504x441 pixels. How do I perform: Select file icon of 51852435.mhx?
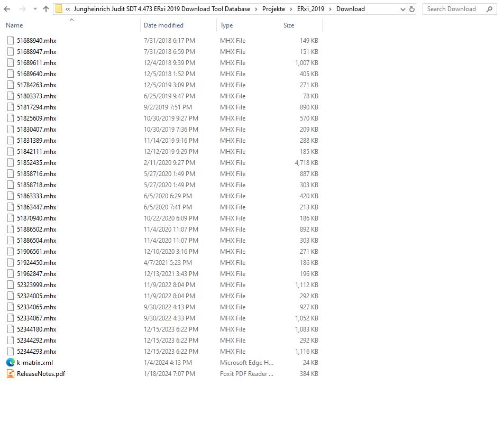point(11,163)
